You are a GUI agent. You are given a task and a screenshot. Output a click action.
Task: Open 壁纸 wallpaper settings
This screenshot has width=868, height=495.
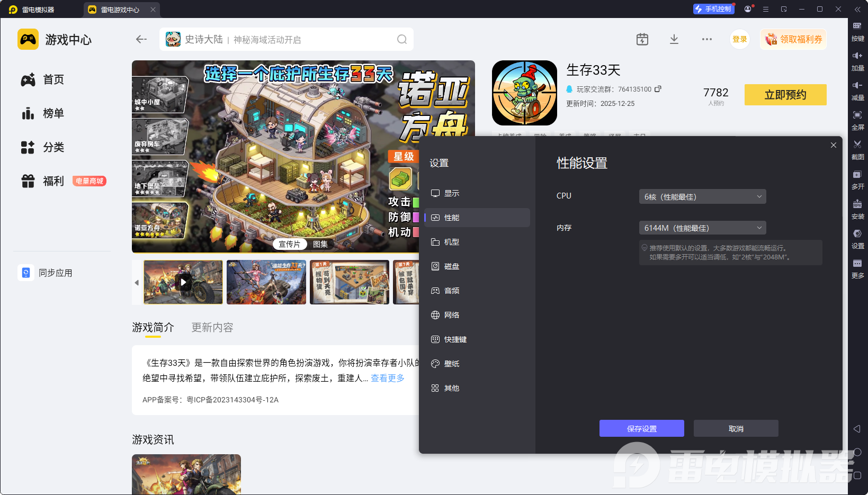477,364
